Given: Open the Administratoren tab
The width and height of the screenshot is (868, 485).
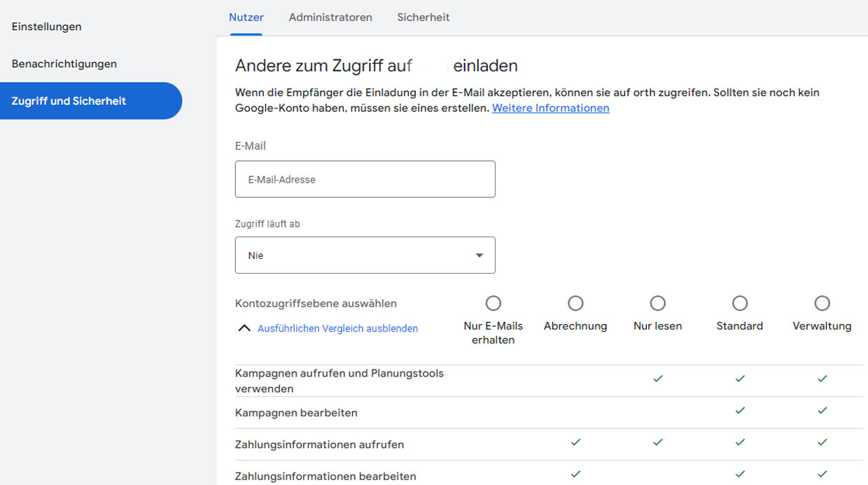Looking at the screenshot, I should pyautogui.click(x=330, y=17).
